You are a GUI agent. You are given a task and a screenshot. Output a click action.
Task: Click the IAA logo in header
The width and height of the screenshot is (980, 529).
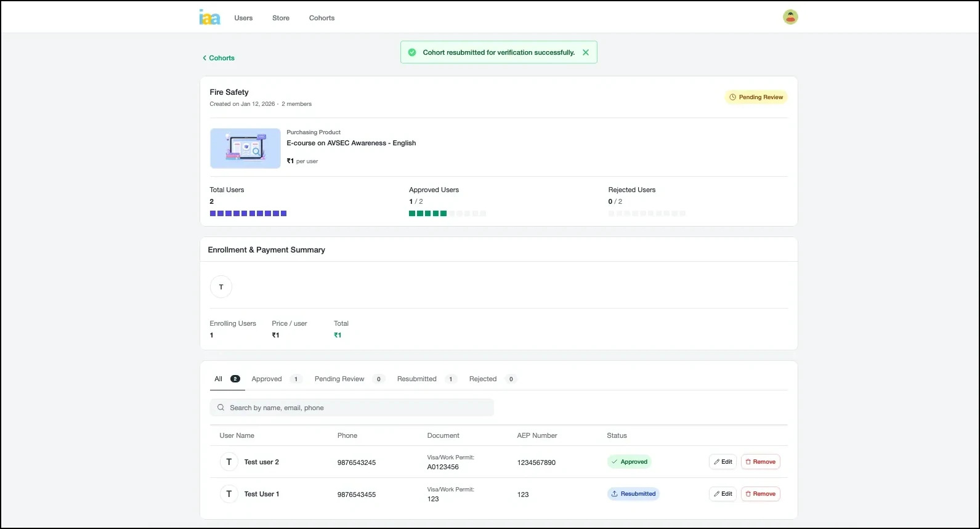[x=209, y=17]
